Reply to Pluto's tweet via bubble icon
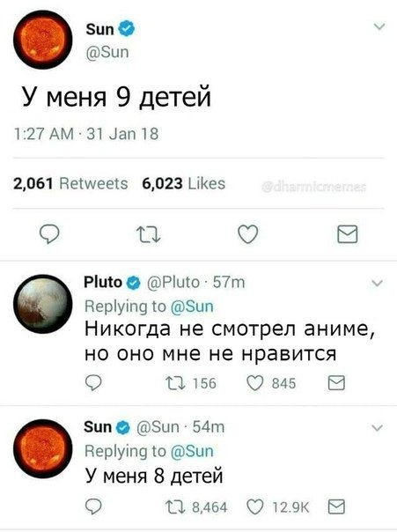The height and width of the screenshot is (532, 397). click(93, 383)
